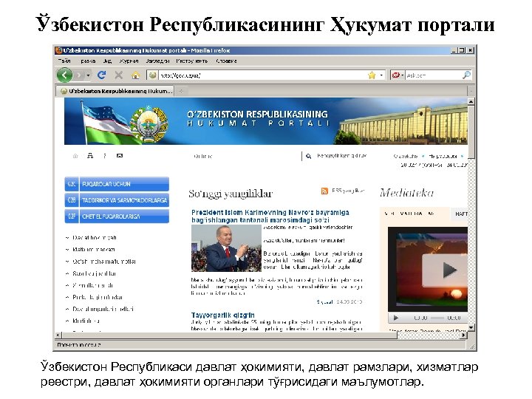Click the site identity icon in address bar
Viewport: 532px width, 399px height.
[x=152, y=75]
